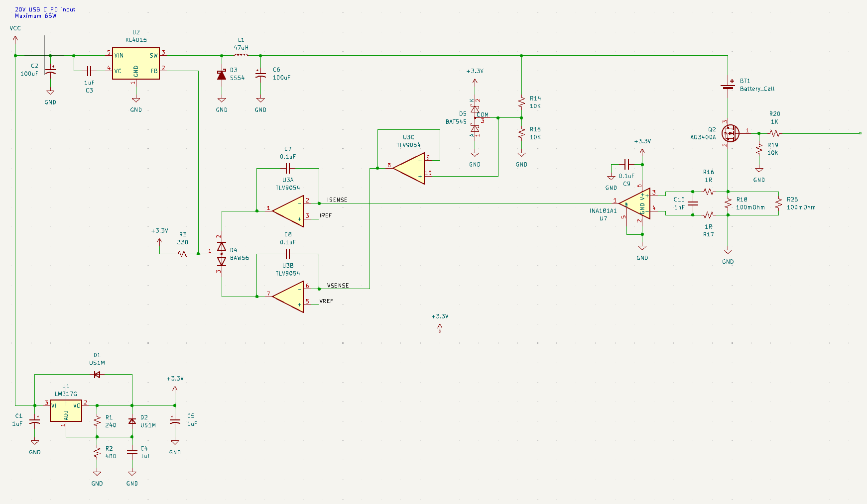Click the "Maximum 65W" note text
This screenshot has width=867, height=504.
[x=35, y=16]
